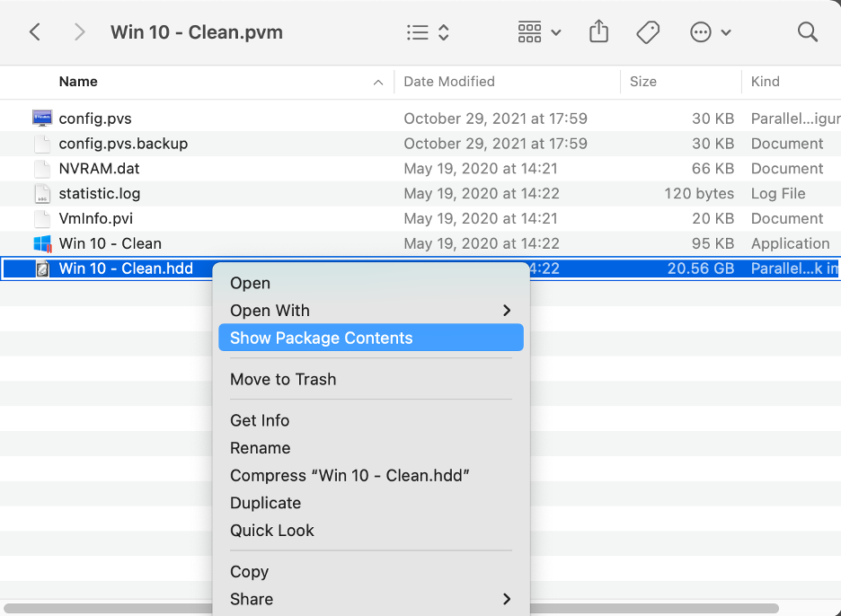Sort by the Kind column header
The height and width of the screenshot is (616, 841).
(x=766, y=82)
